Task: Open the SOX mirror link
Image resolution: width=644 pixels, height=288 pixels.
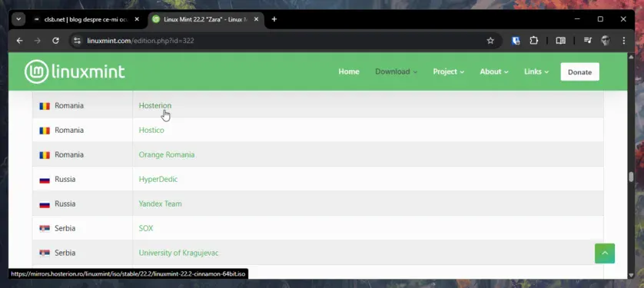Action: pos(146,228)
